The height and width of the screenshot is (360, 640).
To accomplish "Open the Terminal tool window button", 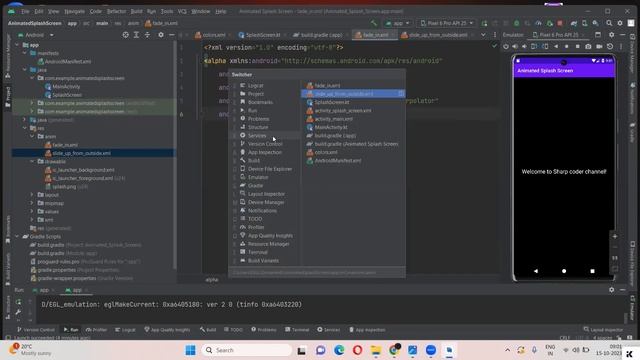I will pos(297,330).
